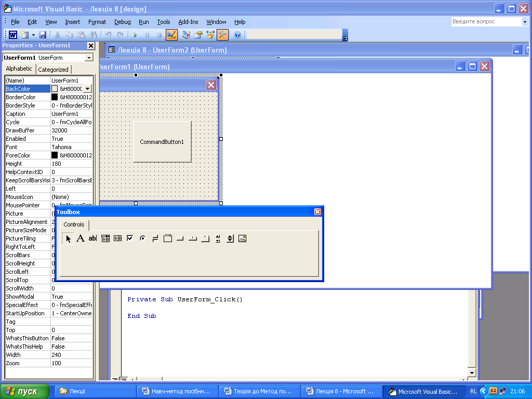Expand the Insert UserForm dropdown arrow
The width and height of the screenshot is (532, 399).
pyautogui.click(x=33, y=35)
